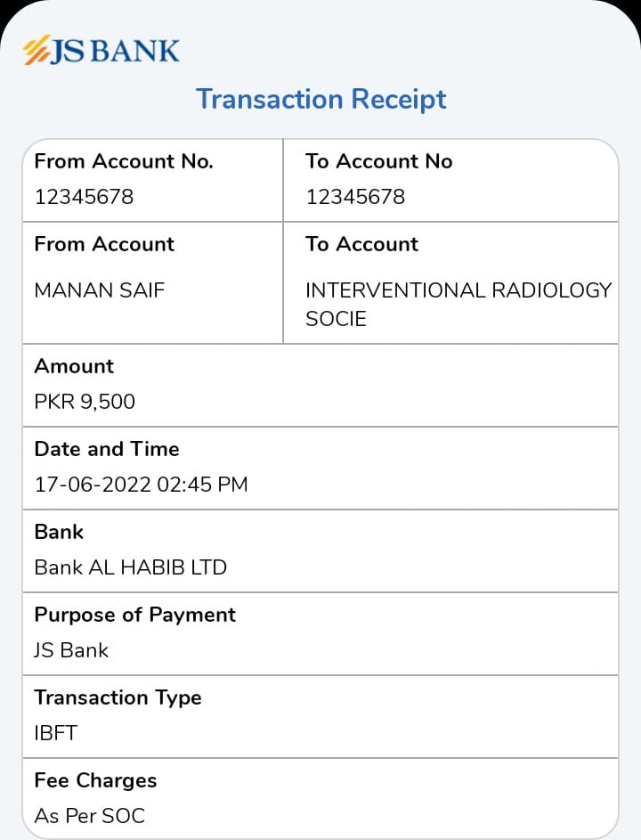Screen dimensions: 641x840
Task: Click the From Account label
Action: 104,244
